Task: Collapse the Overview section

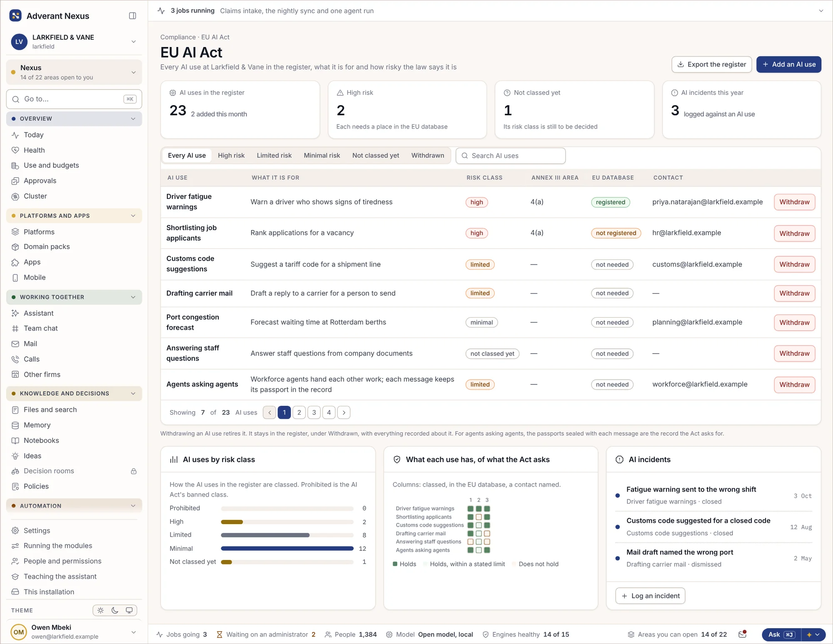Action: (x=74, y=119)
